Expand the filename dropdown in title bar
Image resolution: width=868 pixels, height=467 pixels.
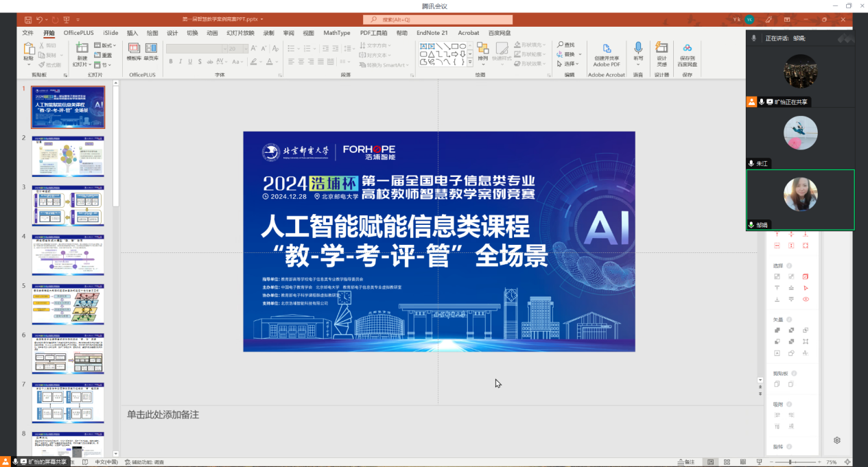point(262,20)
